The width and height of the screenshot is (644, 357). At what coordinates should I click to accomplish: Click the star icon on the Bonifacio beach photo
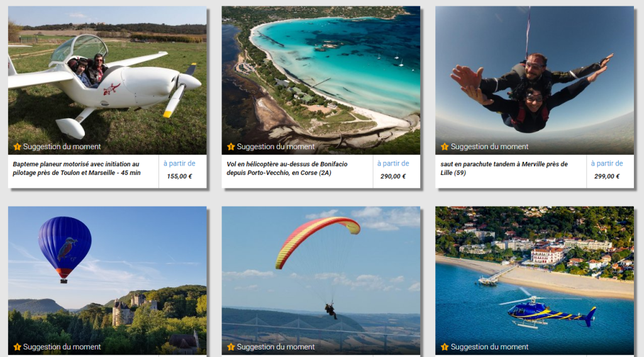click(231, 147)
